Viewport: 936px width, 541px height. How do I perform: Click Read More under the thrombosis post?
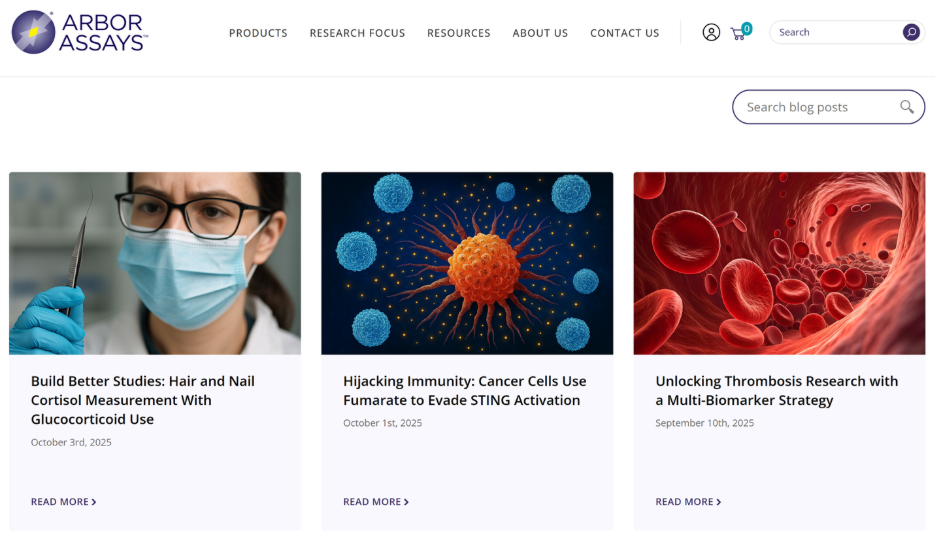[x=688, y=502]
